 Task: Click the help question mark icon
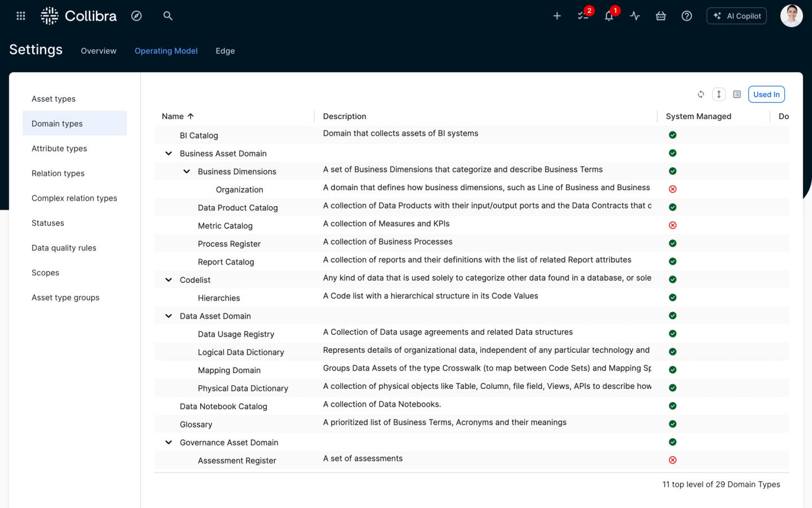point(687,16)
